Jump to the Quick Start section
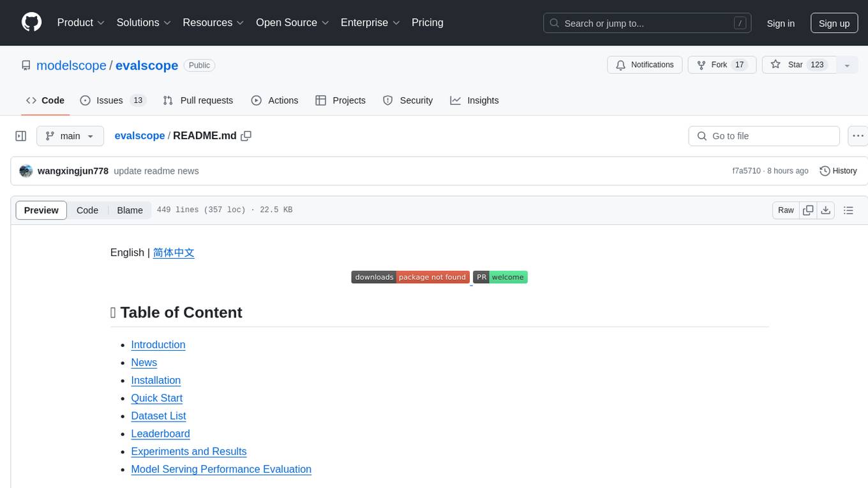 point(157,398)
